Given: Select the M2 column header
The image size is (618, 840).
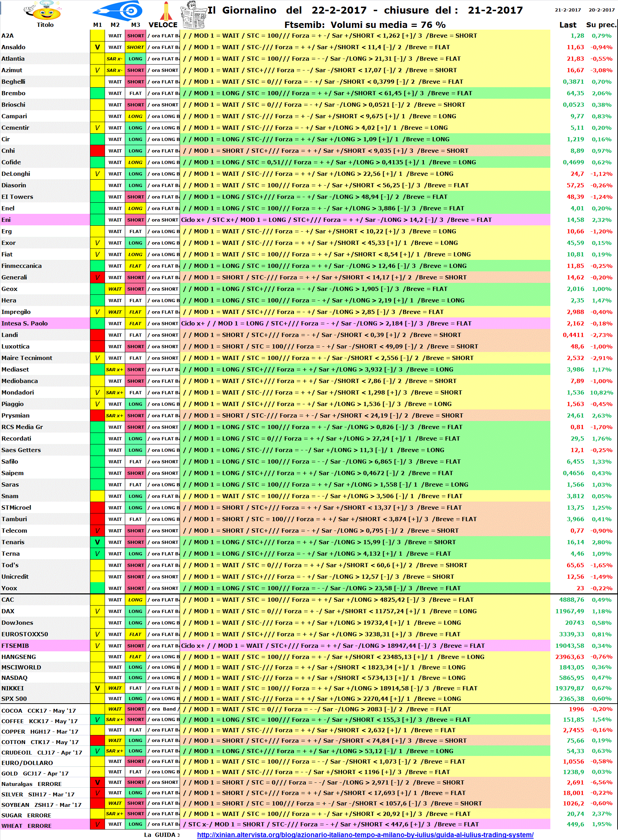Looking at the screenshot, I should pyautogui.click(x=115, y=25).
